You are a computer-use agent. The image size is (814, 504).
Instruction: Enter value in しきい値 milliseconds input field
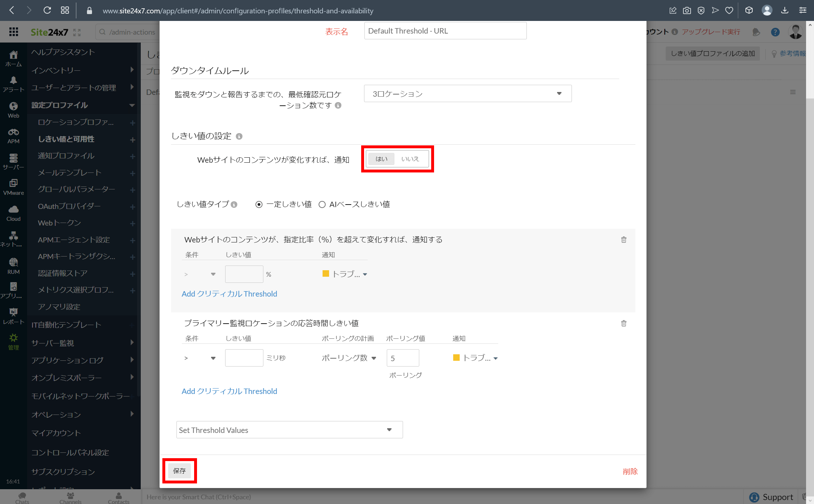pyautogui.click(x=244, y=358)
